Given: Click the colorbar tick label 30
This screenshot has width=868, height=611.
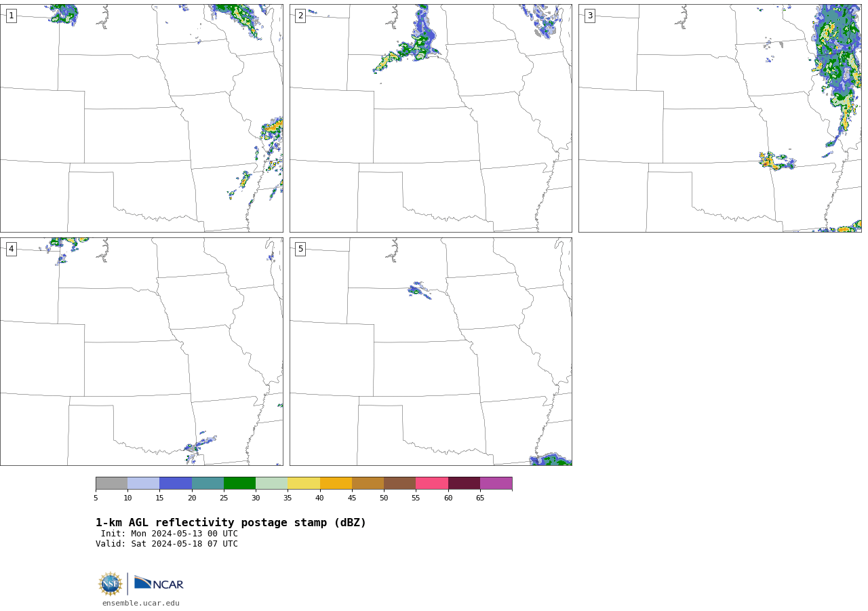Looking at the screenshot, I should coord(256,498).
